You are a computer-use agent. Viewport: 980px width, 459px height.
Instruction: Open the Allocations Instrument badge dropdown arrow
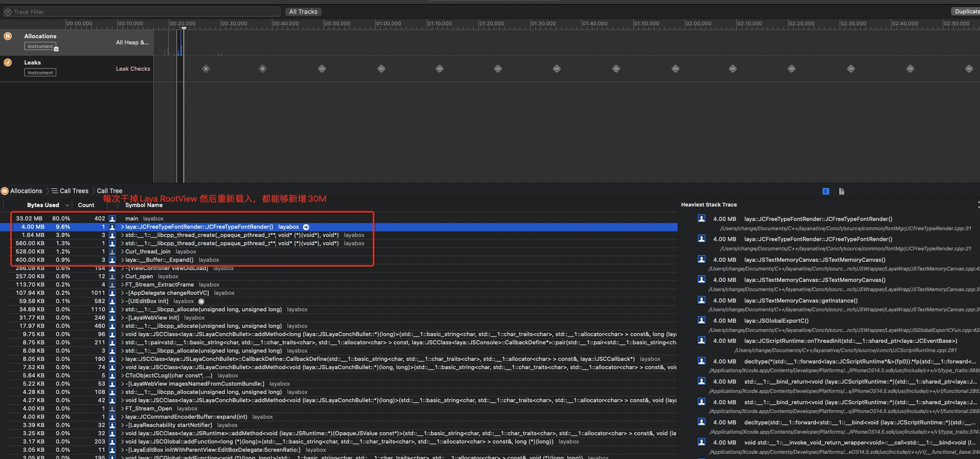click(56, 49)
